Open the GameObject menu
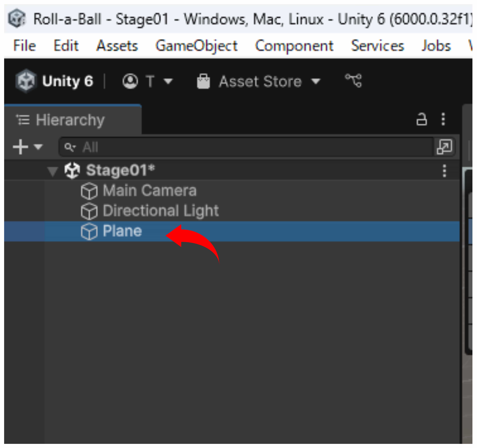 (x=196, y=46)
